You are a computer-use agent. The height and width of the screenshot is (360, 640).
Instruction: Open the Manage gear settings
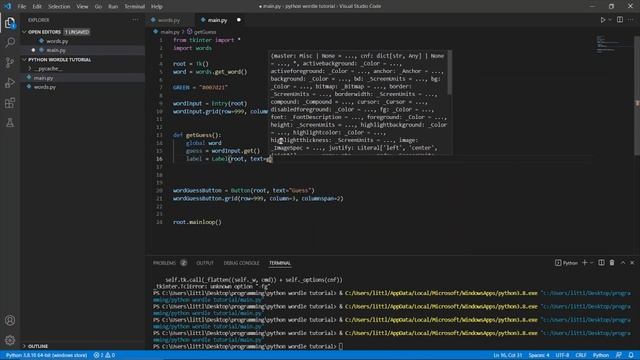click(10, 340)
